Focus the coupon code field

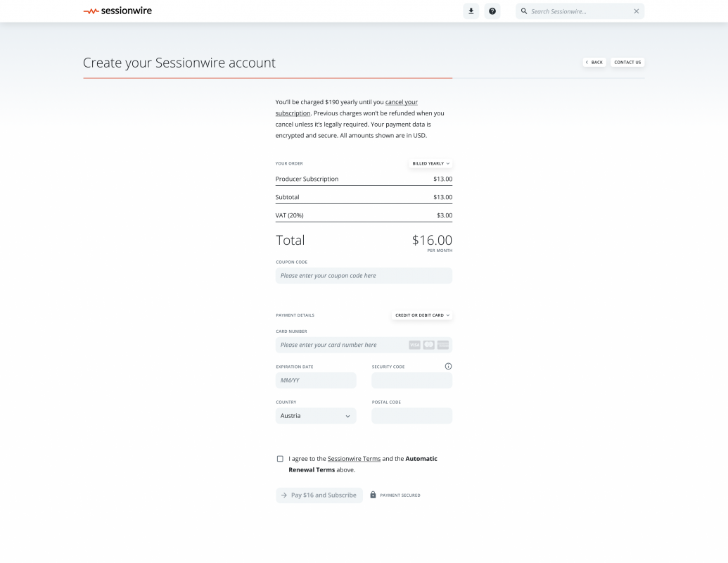click(x=364, y=275)
